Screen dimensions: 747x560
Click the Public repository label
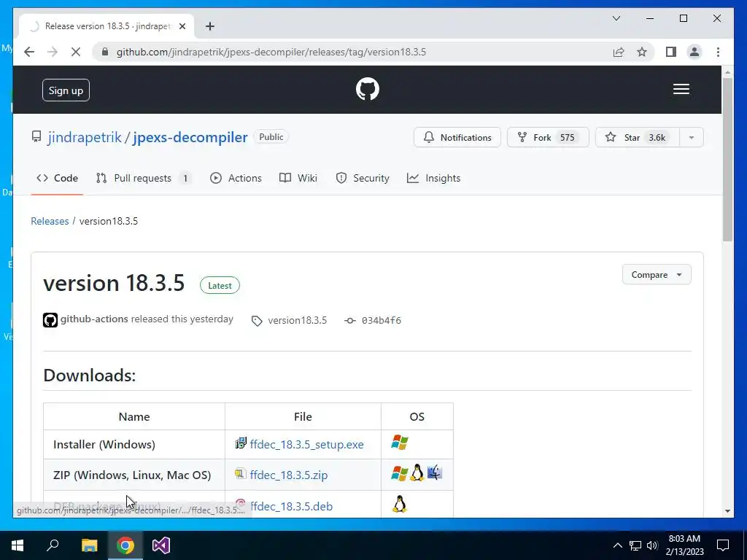[x=271, y=137]
